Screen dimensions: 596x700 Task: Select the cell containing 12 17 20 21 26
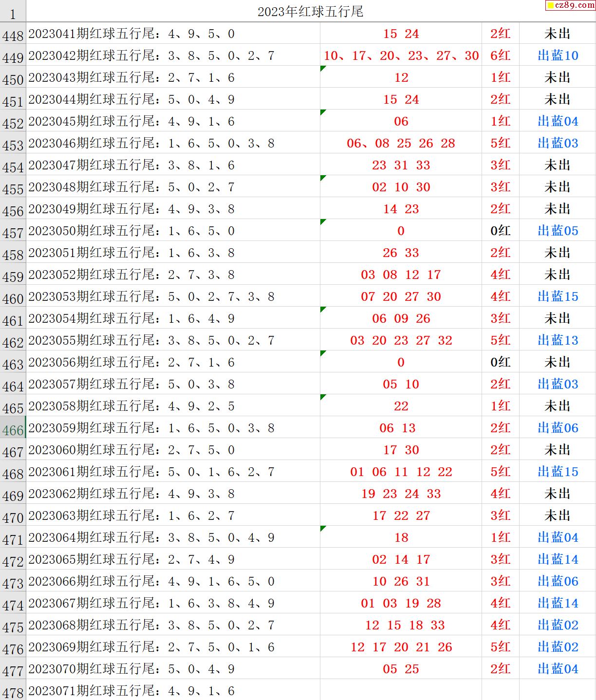pyautogui.click(x=401, y=647)
